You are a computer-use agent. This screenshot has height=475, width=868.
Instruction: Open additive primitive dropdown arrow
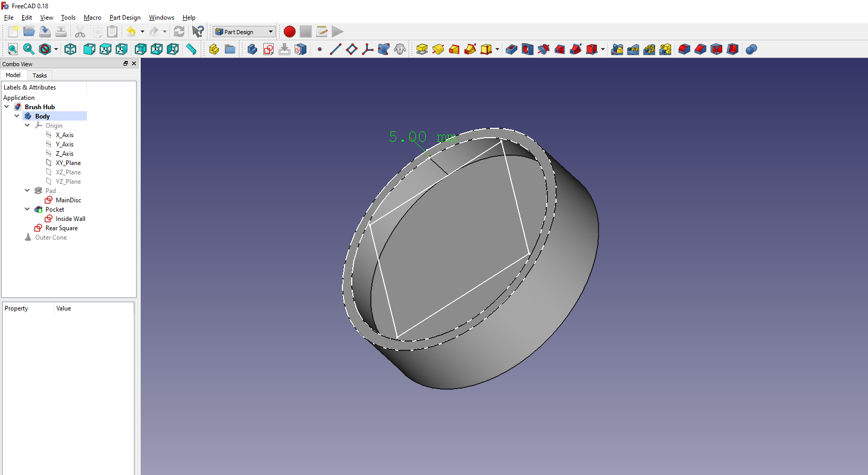click(x=497, y=49)
